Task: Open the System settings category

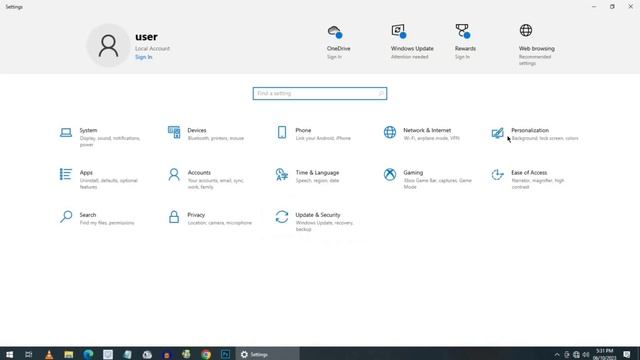Action: click(101, 137)
